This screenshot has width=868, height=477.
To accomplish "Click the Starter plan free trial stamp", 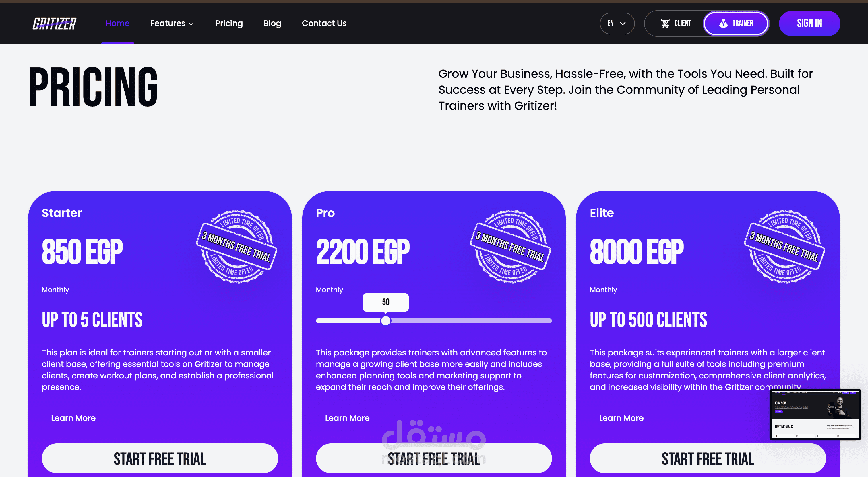I will click(x=237, y=247).
